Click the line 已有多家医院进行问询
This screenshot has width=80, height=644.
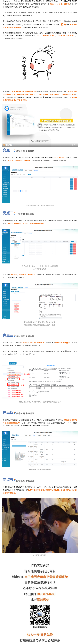coord(40,583)
